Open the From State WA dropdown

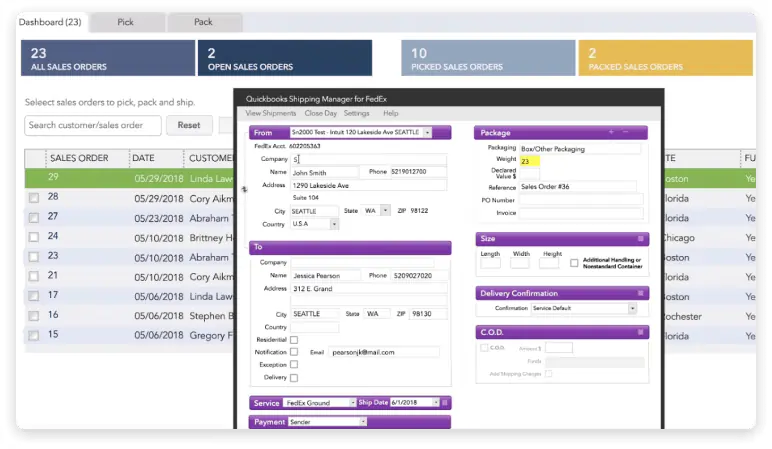[x=386, y=210]
